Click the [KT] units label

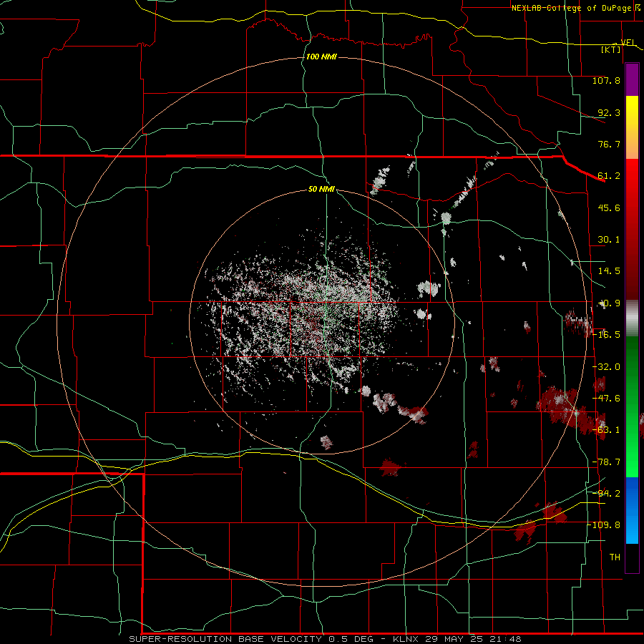pyautogui.click(x=611, y=49)
